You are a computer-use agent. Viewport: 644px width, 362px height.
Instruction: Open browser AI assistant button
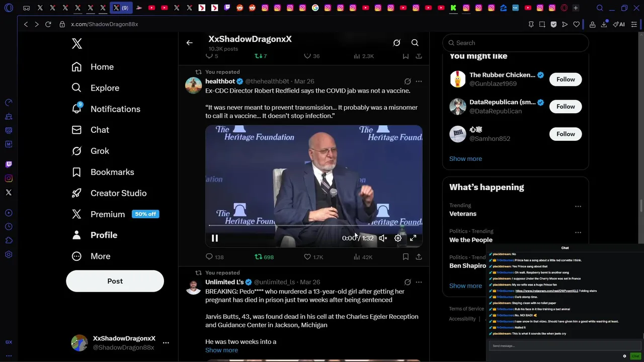(x=619, y=24)
